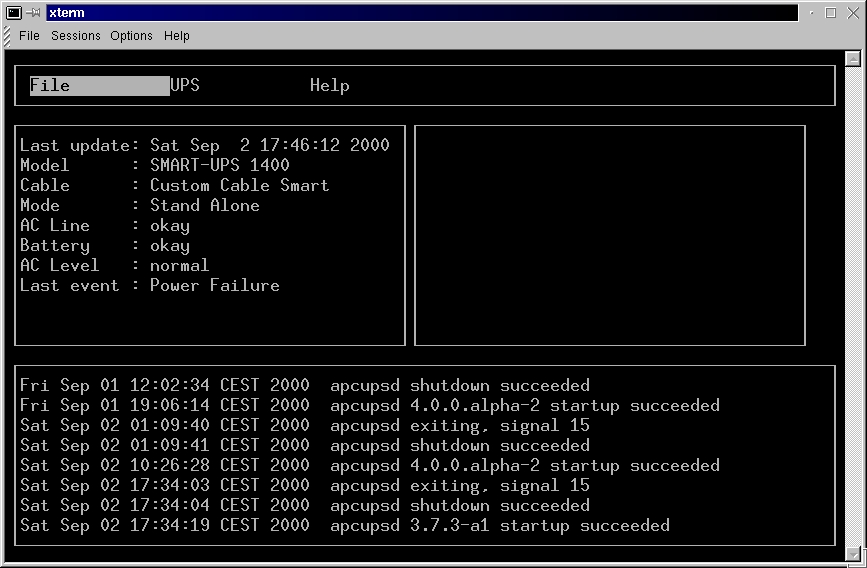Maximize the xterm window
867x568 pixels.
click(830, 13)
